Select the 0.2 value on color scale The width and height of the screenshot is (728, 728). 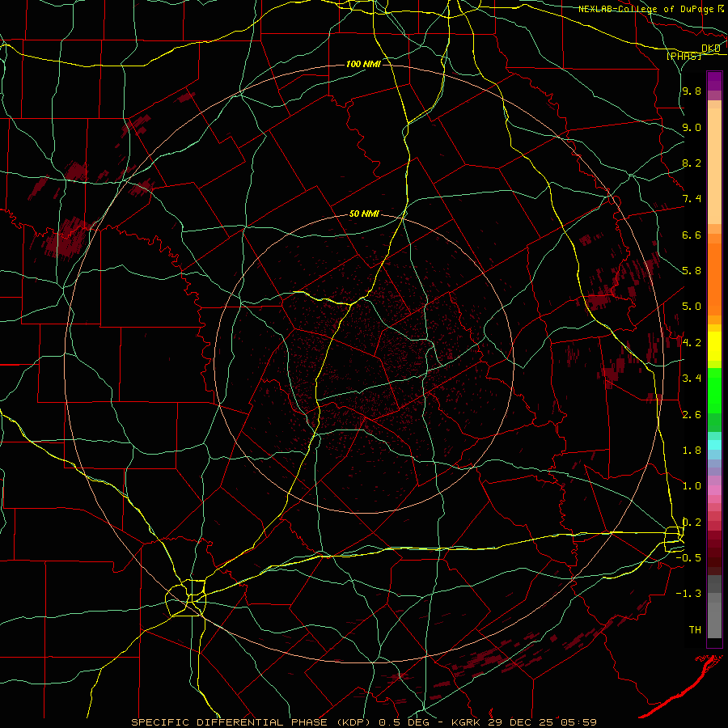pos(692,523)
